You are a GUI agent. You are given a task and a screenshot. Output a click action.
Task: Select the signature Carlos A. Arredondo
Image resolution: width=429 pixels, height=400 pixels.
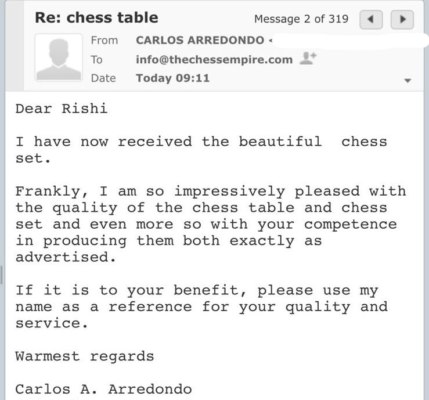(104, 389)
